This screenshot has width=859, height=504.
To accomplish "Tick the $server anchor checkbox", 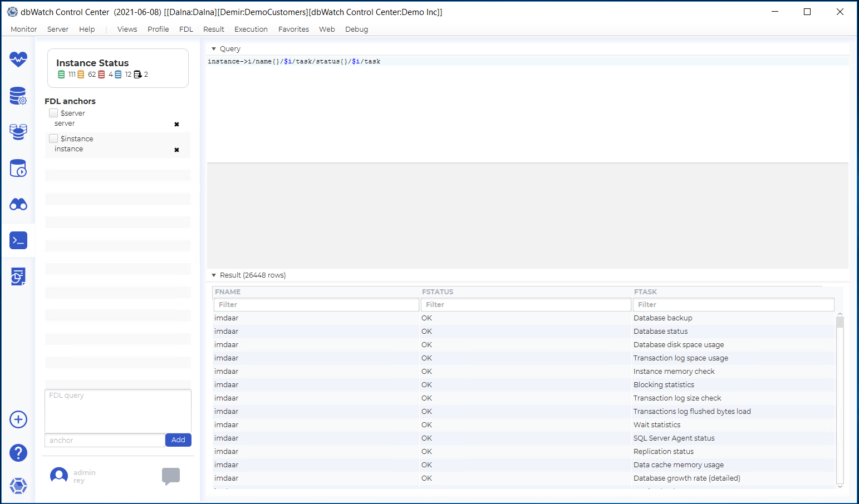I will [x=53, y=113].
